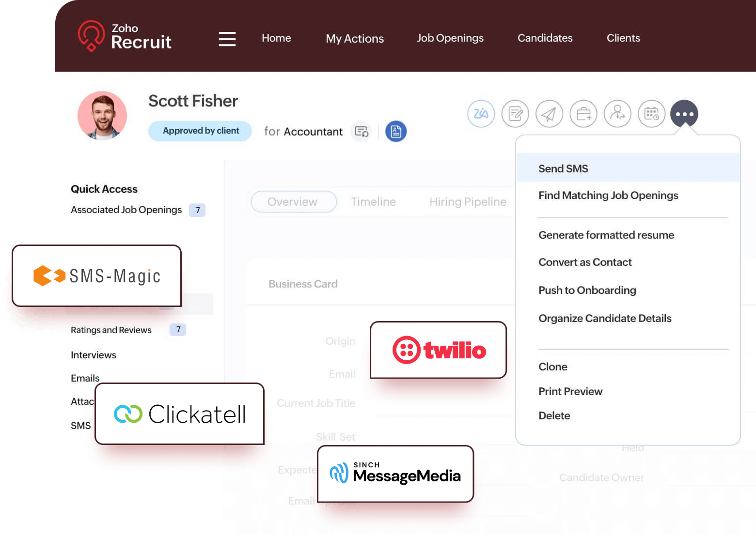The image size is (756, 552).
Task: Click the person with arrows icon
Action: click(617, 114)
